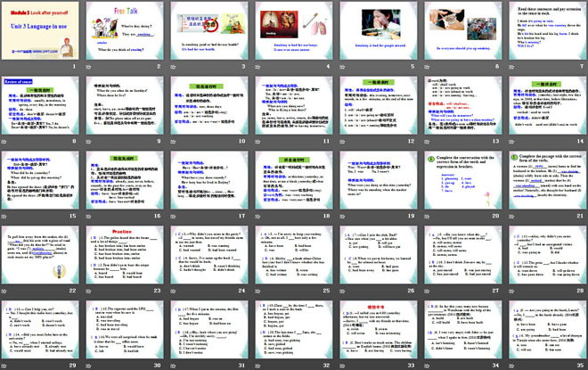Select slide 22 with the lightbulb figure
Screen dimensions: 588x370
click(x=40, y=254)
